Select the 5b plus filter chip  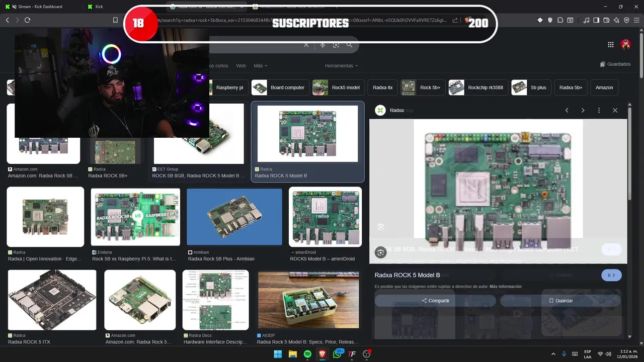[x=531, y=87]
